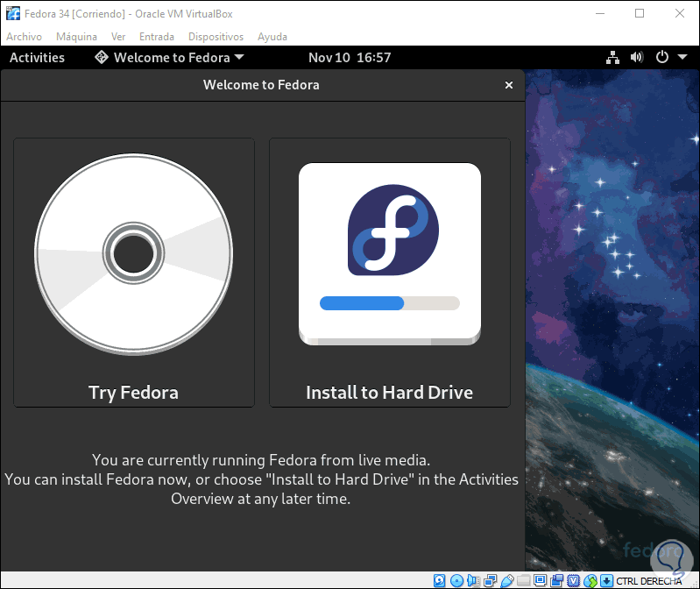Click the volume speaker icon in top bar
Image resolution: width=700 pixels, height=589 pixels.
point(637,58)
